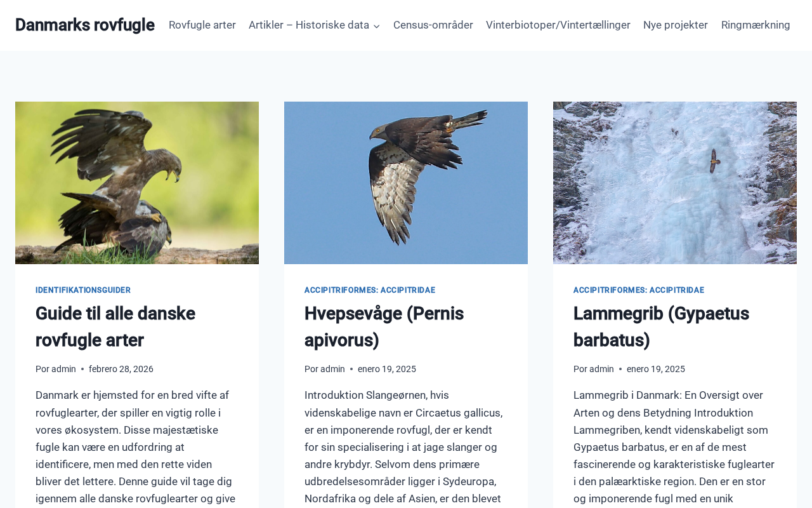Image resolution: width=812 pixels, height=508 pixels.
Task: Open the Lammegrib frozen waterfall thumbnail
Action: click(x=675, y=183)
